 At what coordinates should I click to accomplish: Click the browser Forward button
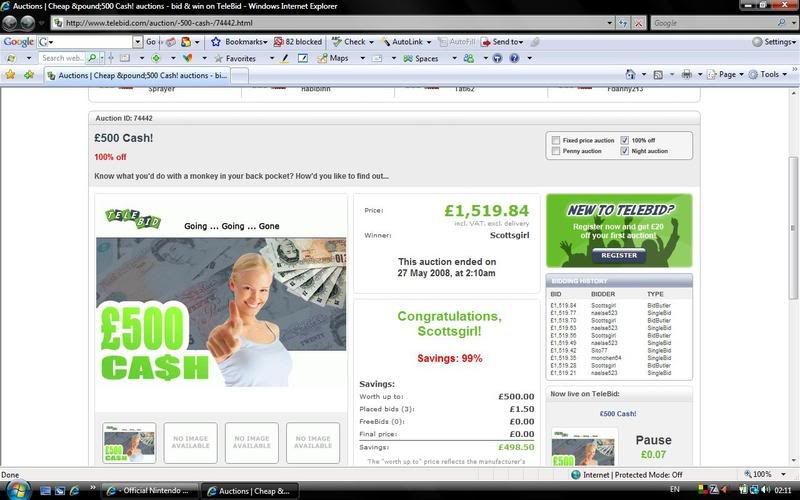point(28,23)
